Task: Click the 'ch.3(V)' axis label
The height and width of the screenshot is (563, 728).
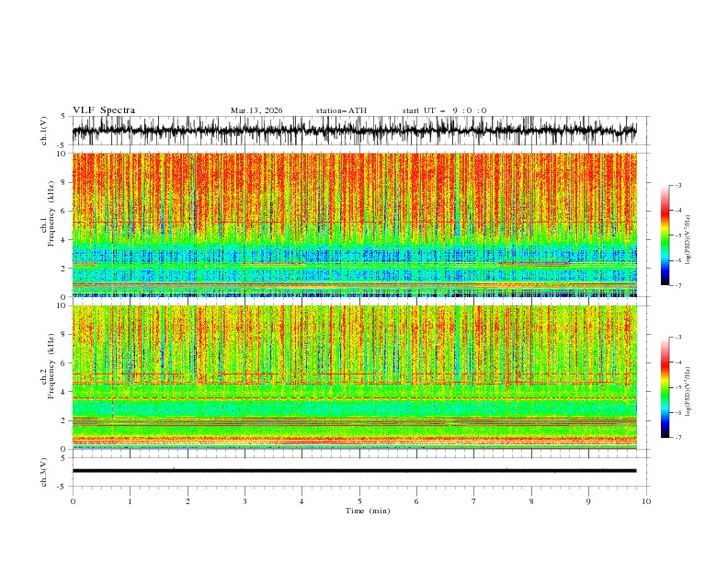Action: pos(44,472)
